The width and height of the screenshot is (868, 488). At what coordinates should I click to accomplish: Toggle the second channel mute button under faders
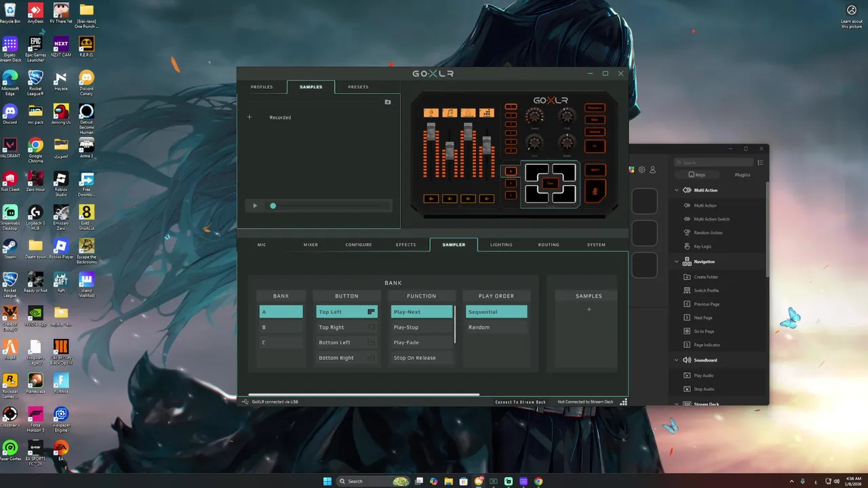coord(450,199)
